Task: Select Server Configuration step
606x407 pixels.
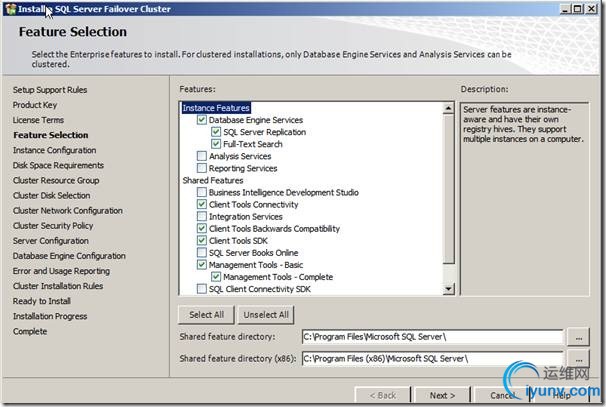Action: click(x=51, y=241)
